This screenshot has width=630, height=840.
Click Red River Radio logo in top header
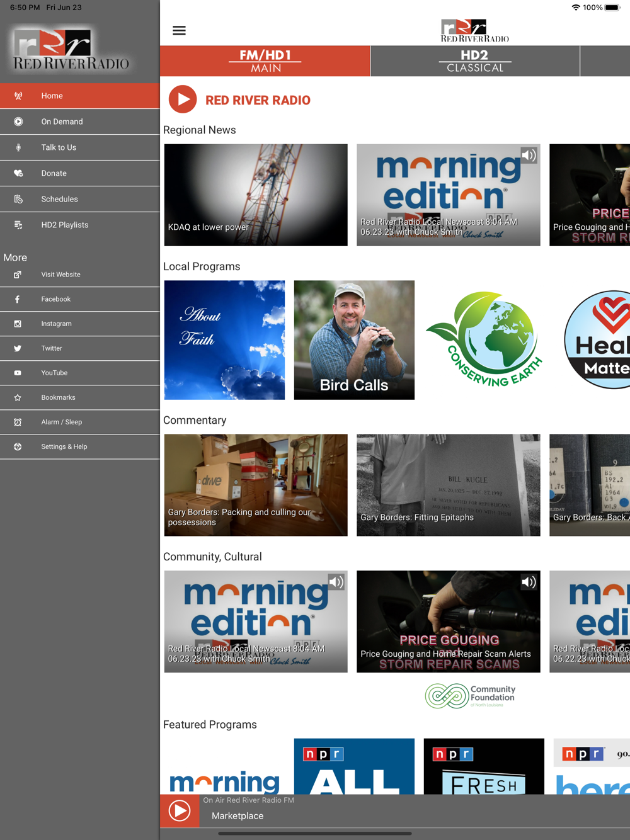[x=475, y=30]
